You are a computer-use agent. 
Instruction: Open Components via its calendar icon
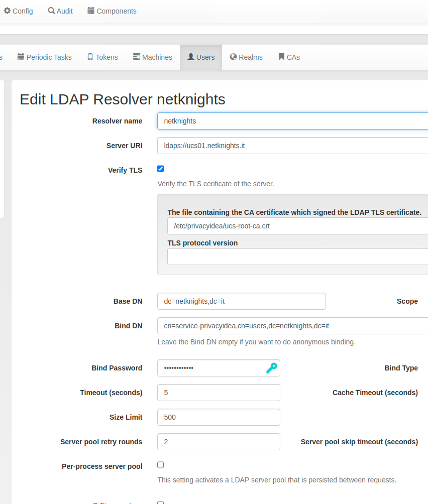point(112,11)
